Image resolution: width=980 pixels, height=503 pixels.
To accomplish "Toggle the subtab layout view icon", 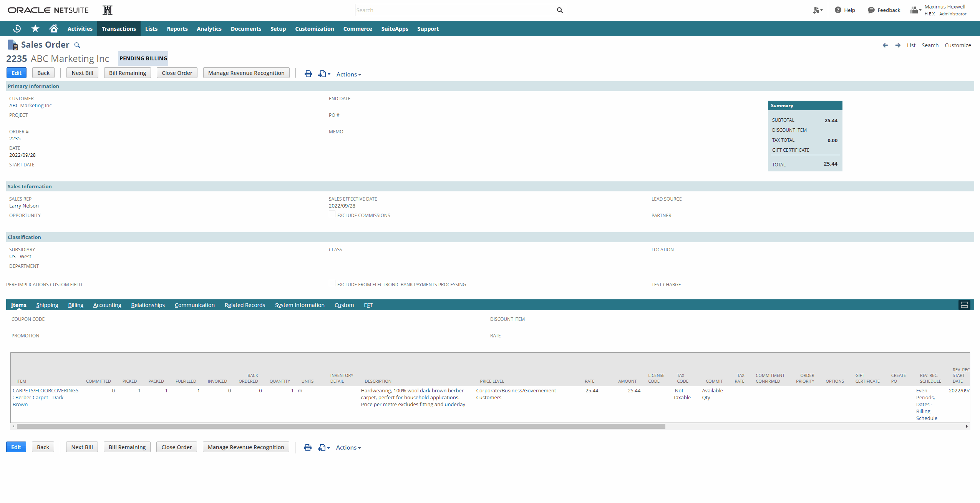I will click(964, 305).
